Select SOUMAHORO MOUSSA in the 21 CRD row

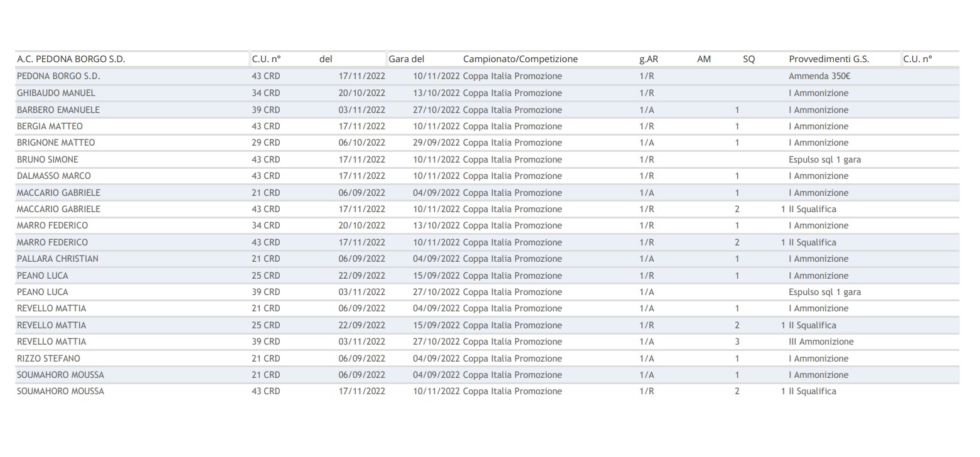click(60, 375)
